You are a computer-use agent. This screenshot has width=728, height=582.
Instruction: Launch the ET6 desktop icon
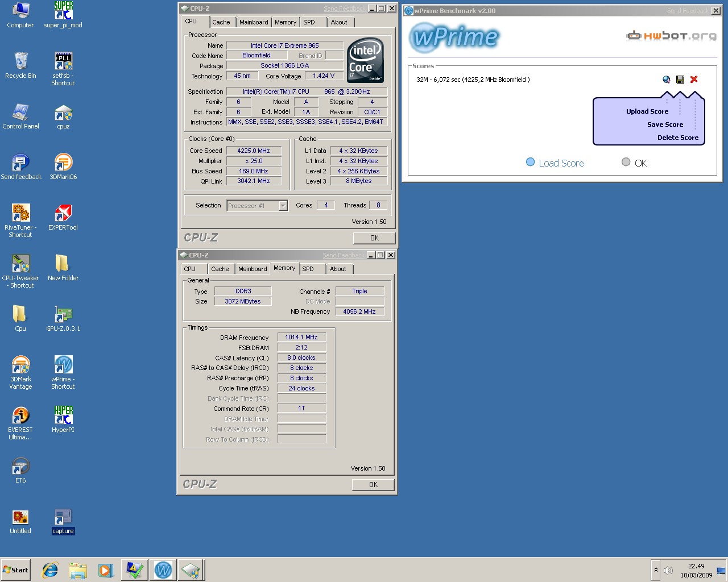[20, 471]
